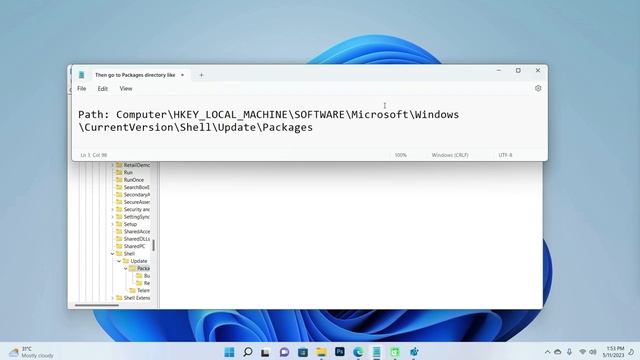640x360 pixels.
Task: Select the Telemetry key under Update
Action: [x=140, y=290]
